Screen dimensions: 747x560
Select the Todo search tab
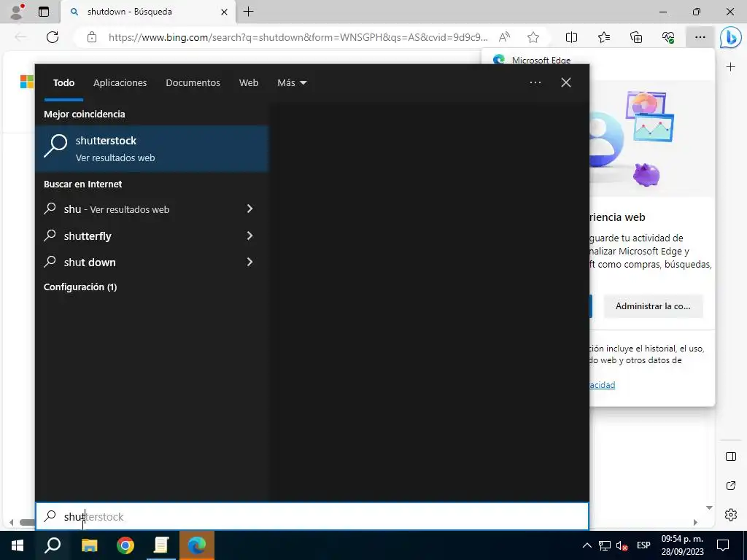click(64, 83)
